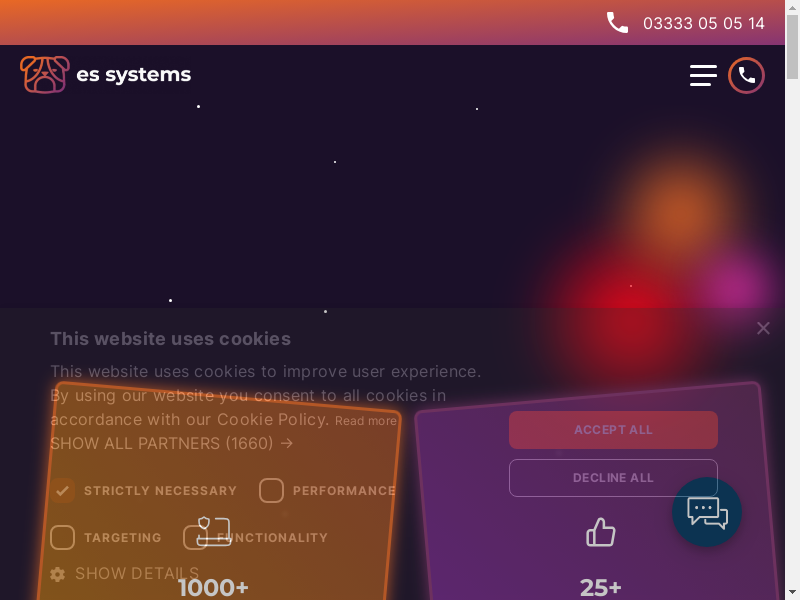The height and width of the screenshot is (600, 800).
Task: Click the circular phone call icon
Action: 746,76
